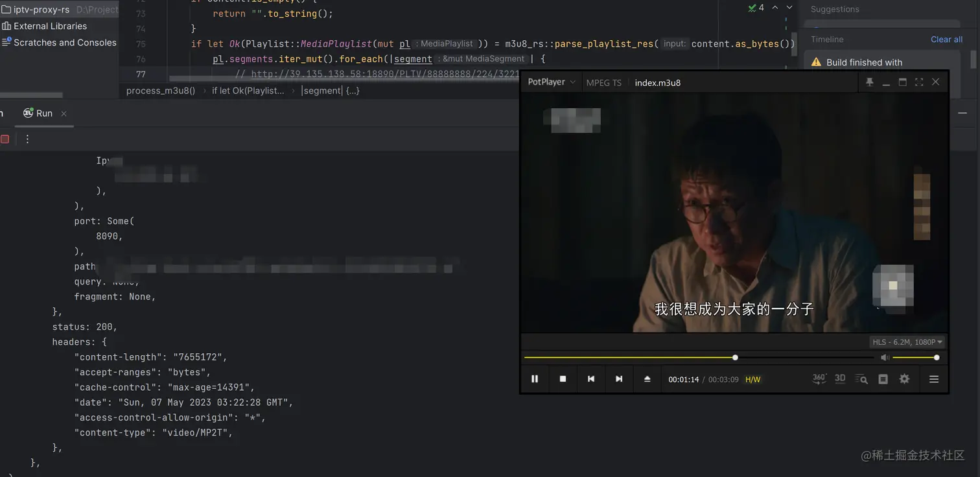980x477 pixels.
Task: Click the notifications panel vertical scrollbar
Action: (973, 60)
